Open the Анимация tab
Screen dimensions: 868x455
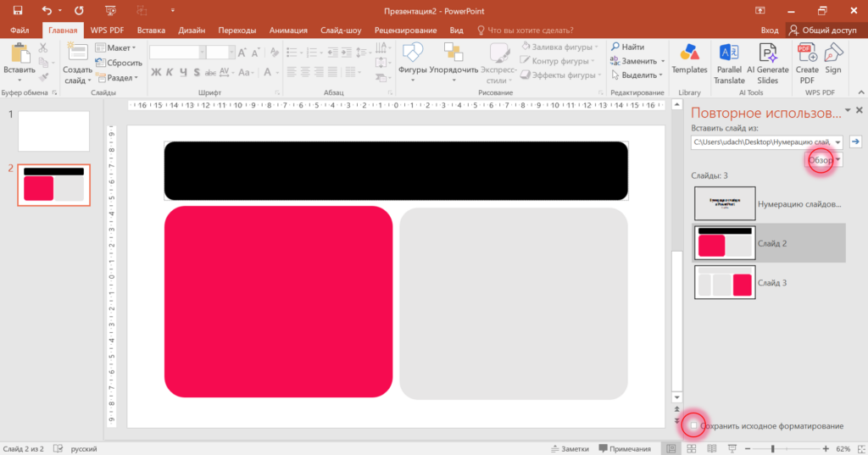point(288,31)
